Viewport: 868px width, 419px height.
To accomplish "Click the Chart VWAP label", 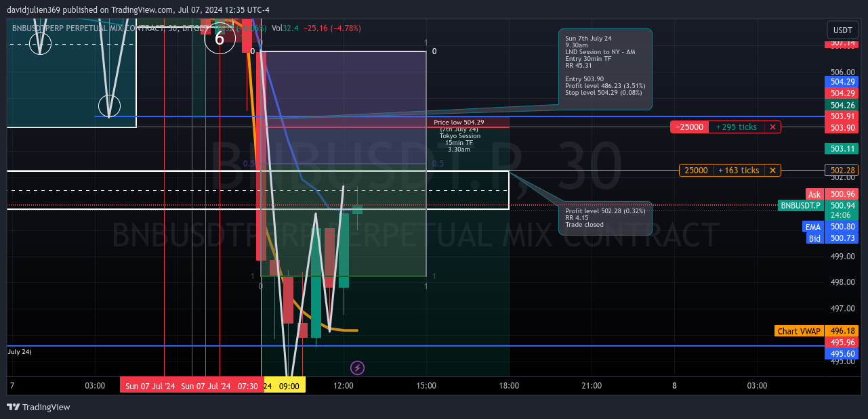I will click(799, 331).
